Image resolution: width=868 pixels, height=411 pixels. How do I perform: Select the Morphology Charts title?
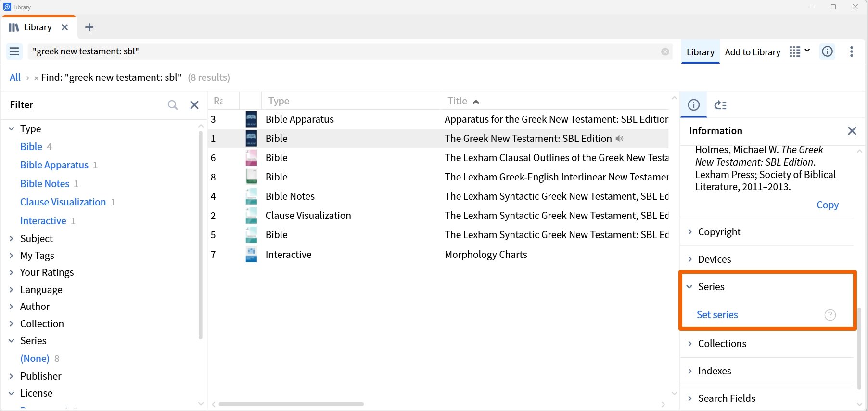click(x=486, y=255)
